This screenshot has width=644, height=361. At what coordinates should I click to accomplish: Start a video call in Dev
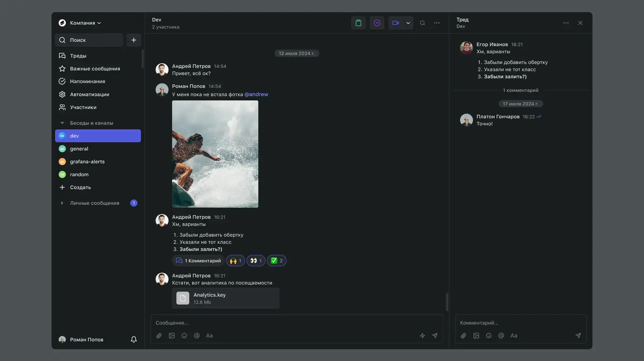396,23
